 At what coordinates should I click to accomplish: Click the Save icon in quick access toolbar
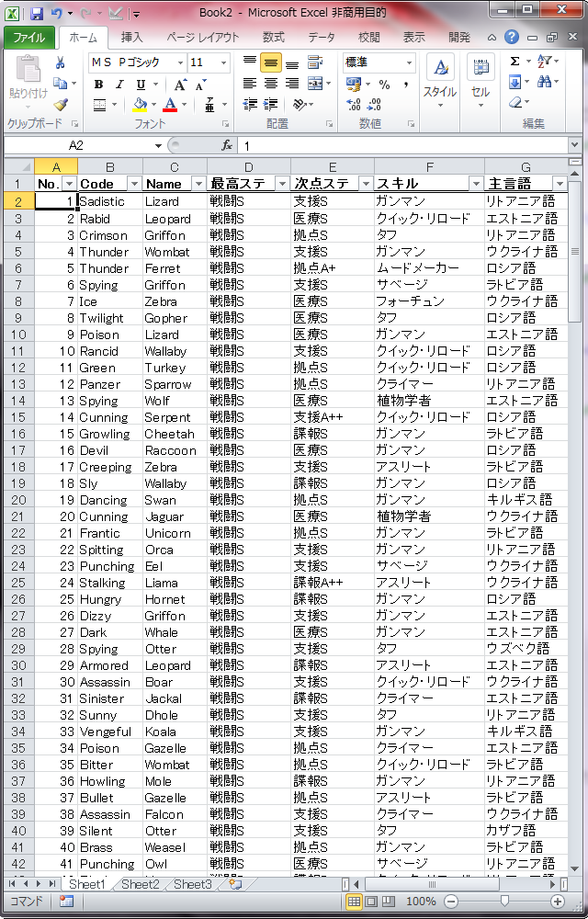point(37,12)
